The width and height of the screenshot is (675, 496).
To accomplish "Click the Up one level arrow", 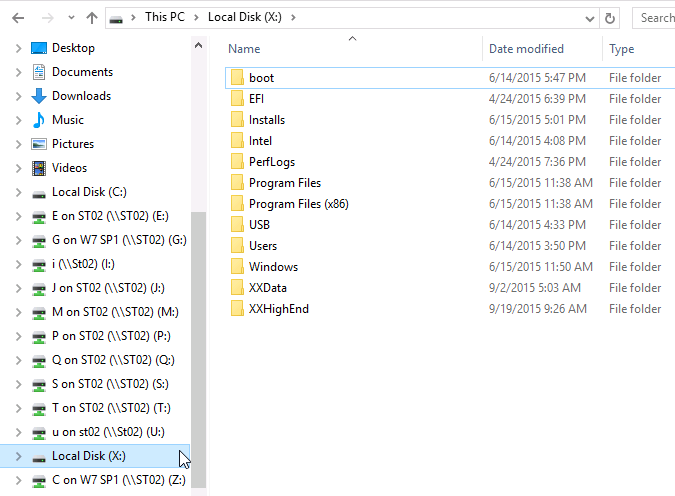I will pos(92,18).
